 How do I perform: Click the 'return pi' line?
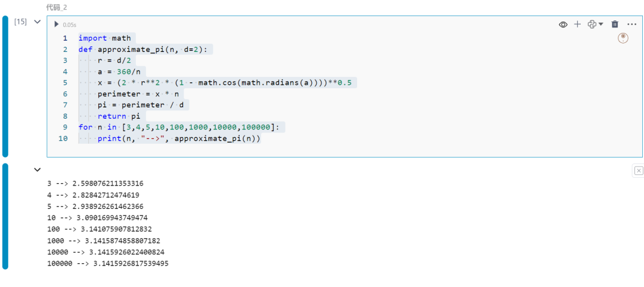(x=119, y=116)
